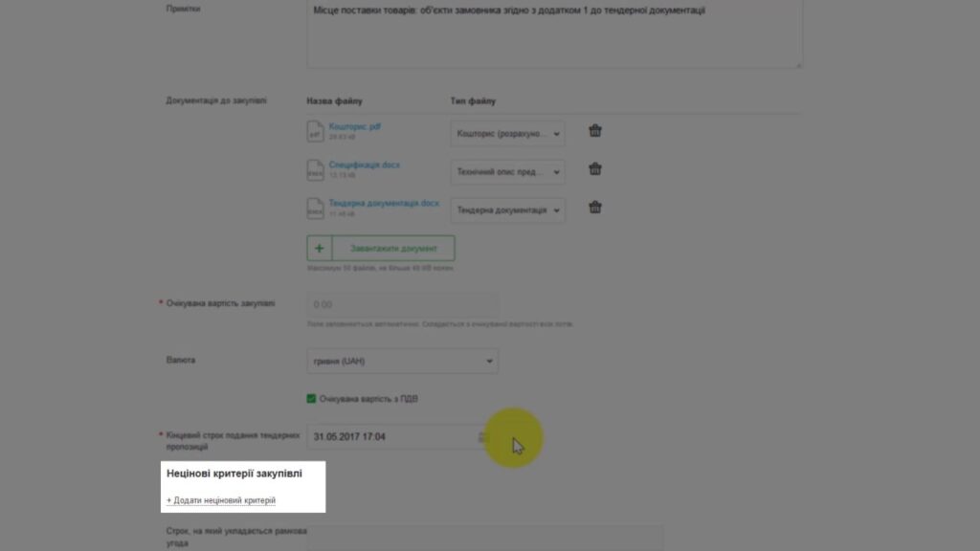Toggle the Очікувана вартість з ПДВ checkbox

(311, 399)
